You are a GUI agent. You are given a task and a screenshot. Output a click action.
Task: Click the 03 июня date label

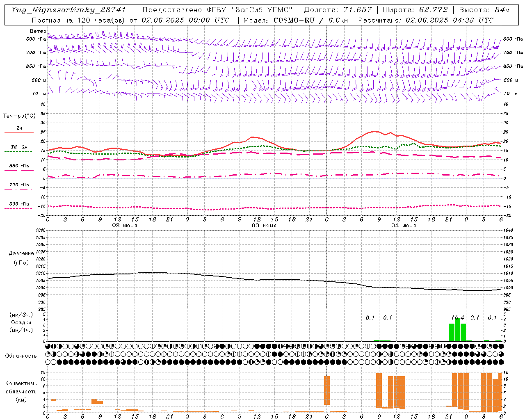(264, 226)
